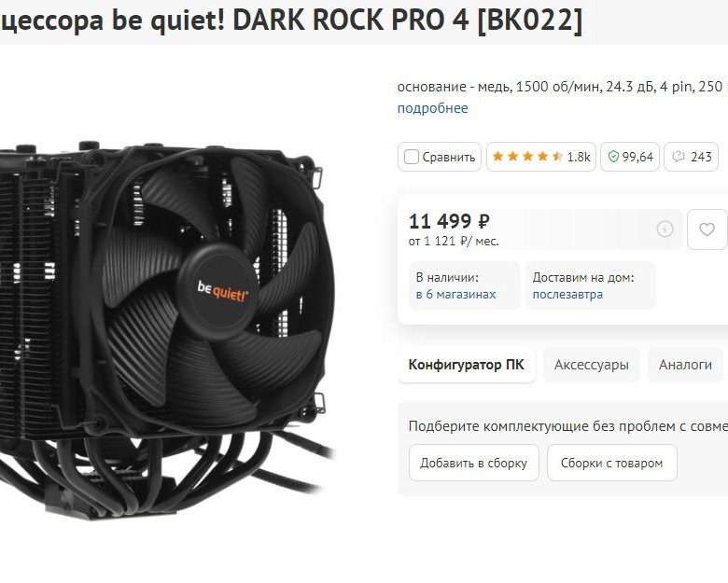
Task: Click the Добавить в сборку button
Action: 473,463
